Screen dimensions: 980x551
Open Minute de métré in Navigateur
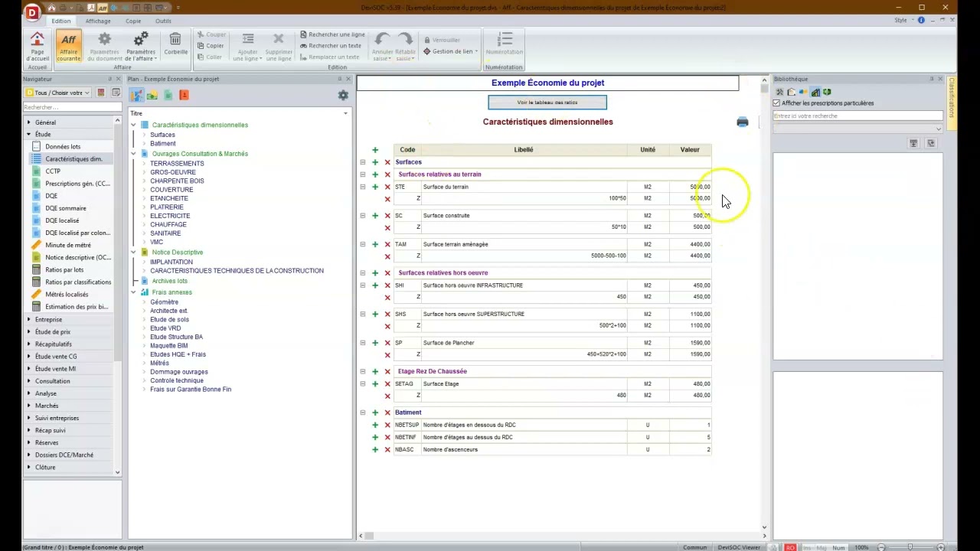pos(68,245)
